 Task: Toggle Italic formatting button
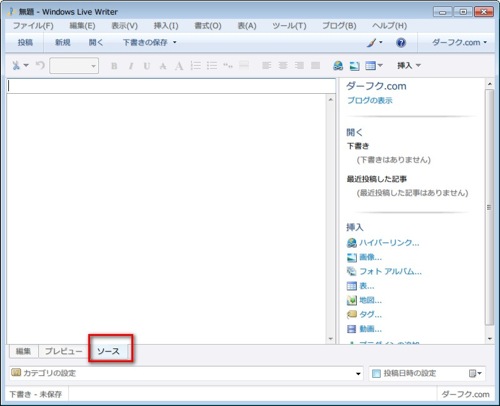(x=131, y=66)
